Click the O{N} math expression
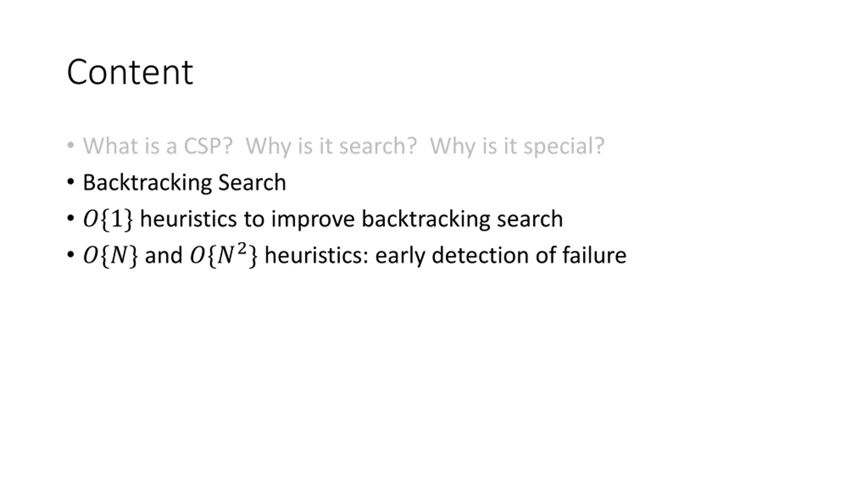The width and height of the screenshot is (868, 488). pyautogui.click(x=111, y=256)
